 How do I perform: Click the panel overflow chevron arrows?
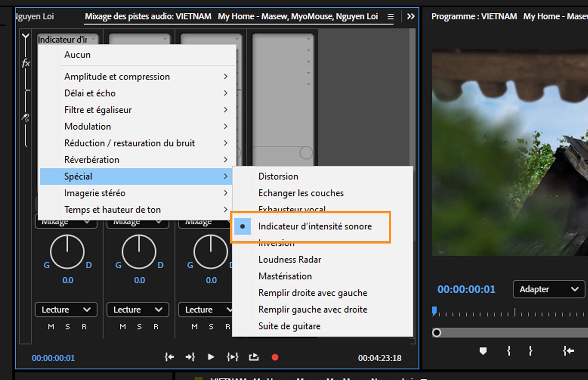410,16
